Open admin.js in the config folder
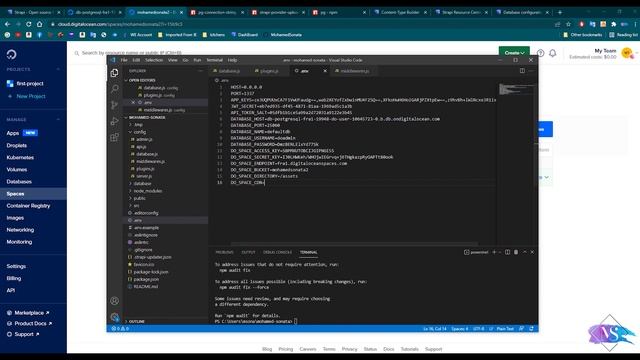This screenshot has width=640, height=360. pos(144,140)
